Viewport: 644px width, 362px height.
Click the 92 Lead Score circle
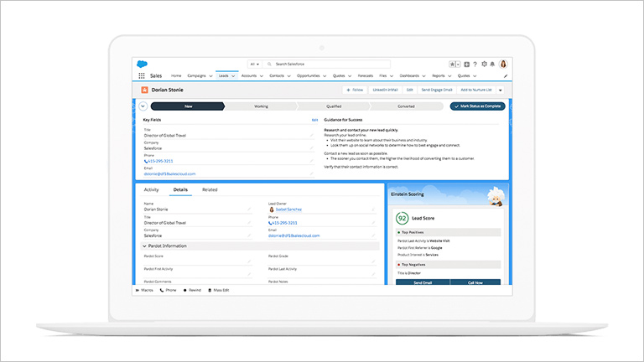point(402,219)
